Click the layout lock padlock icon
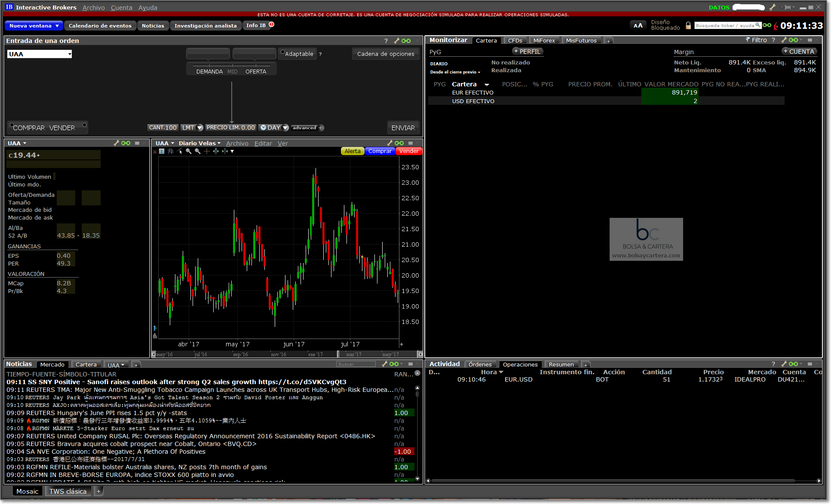 coord(688,25)
